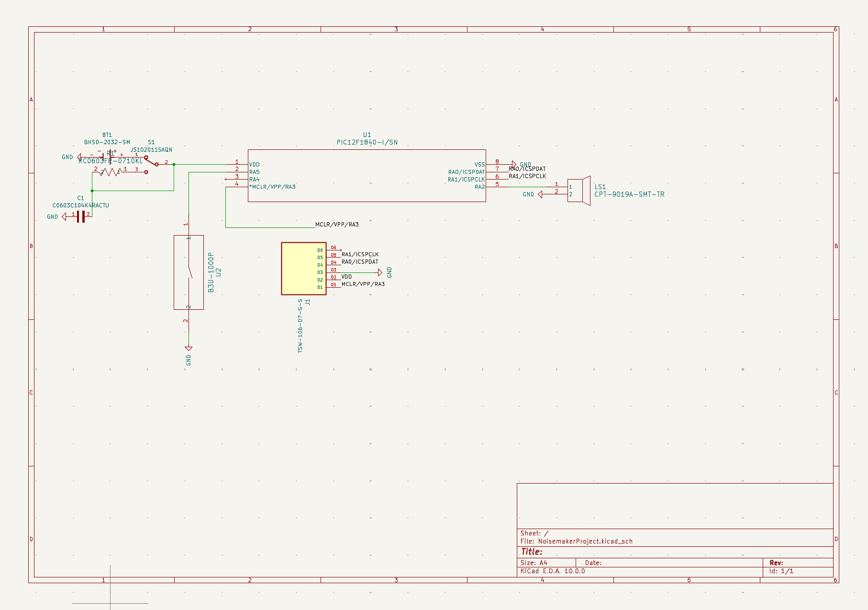The width and height of the screenshot is (868, 610).
Task: Select the BT1 battery cell symbol
Action: (x=107, y=157)
